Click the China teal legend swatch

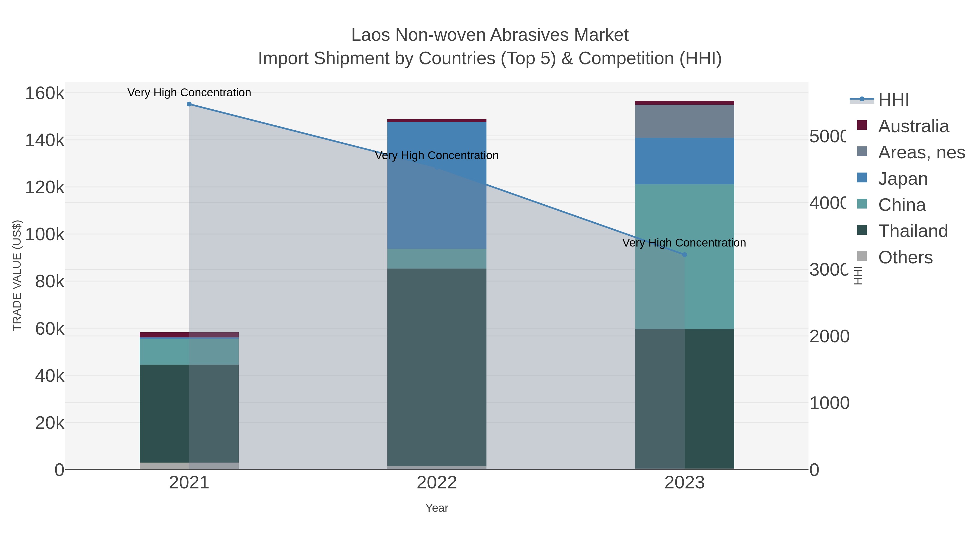[862, 204]
